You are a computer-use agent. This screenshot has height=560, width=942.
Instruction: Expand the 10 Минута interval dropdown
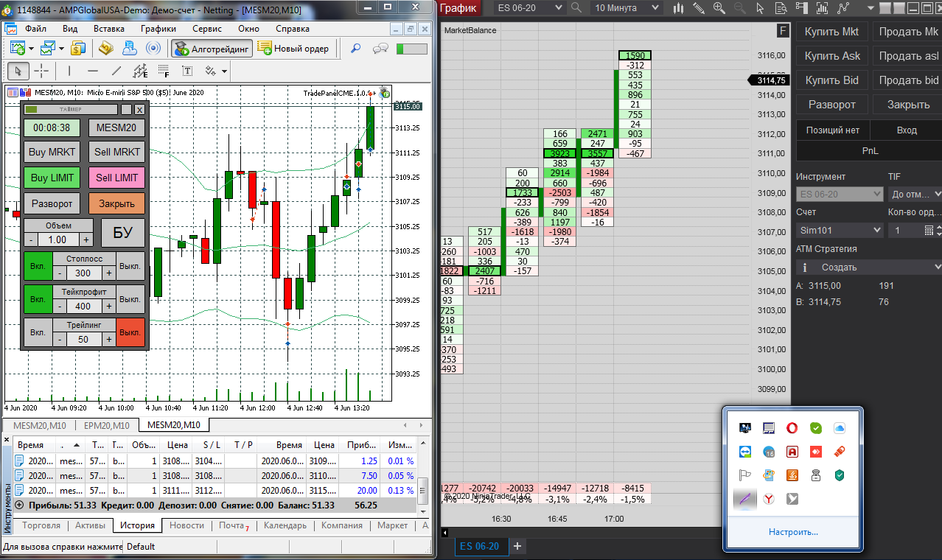(627, 8)
